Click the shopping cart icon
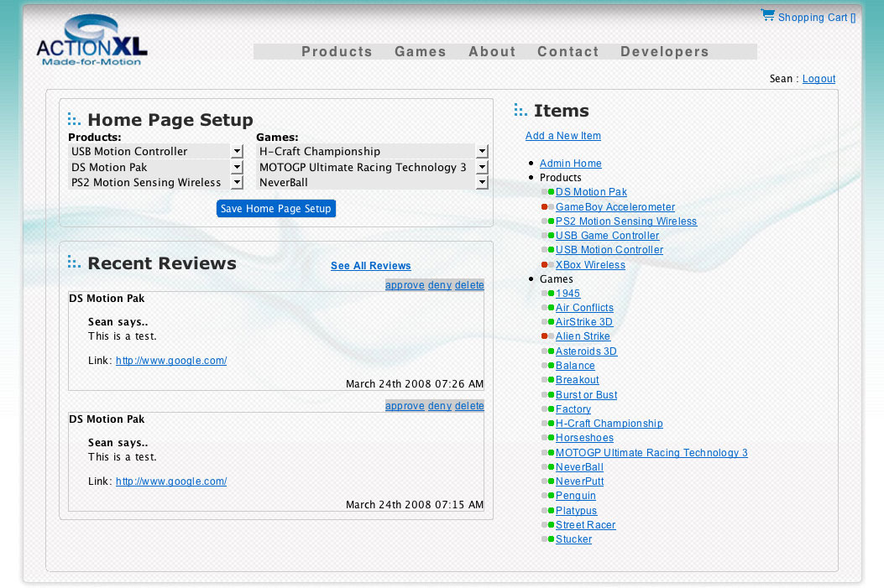 [767, 15]
